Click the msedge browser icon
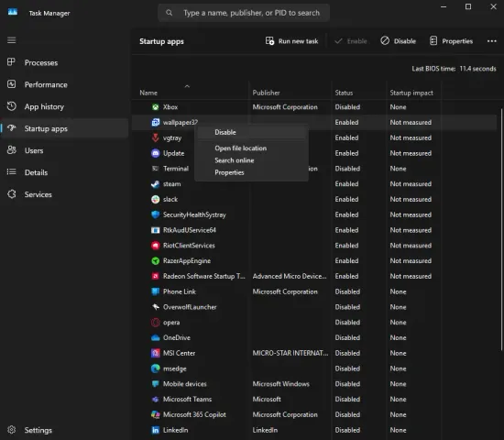This screenshot has width=504, height=440. point(155,368)
